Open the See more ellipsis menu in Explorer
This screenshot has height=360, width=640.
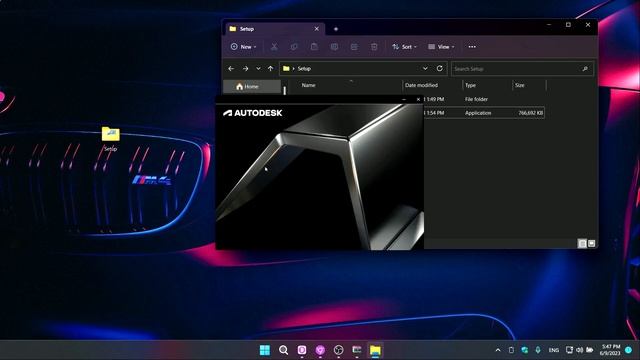pyautogui.click(x=472, y=47)
